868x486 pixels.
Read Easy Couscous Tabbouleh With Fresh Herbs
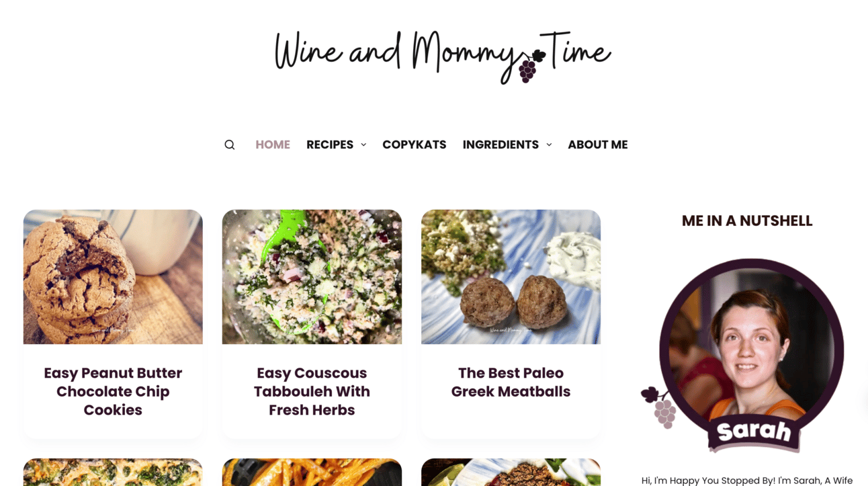[x=312, y=391]
